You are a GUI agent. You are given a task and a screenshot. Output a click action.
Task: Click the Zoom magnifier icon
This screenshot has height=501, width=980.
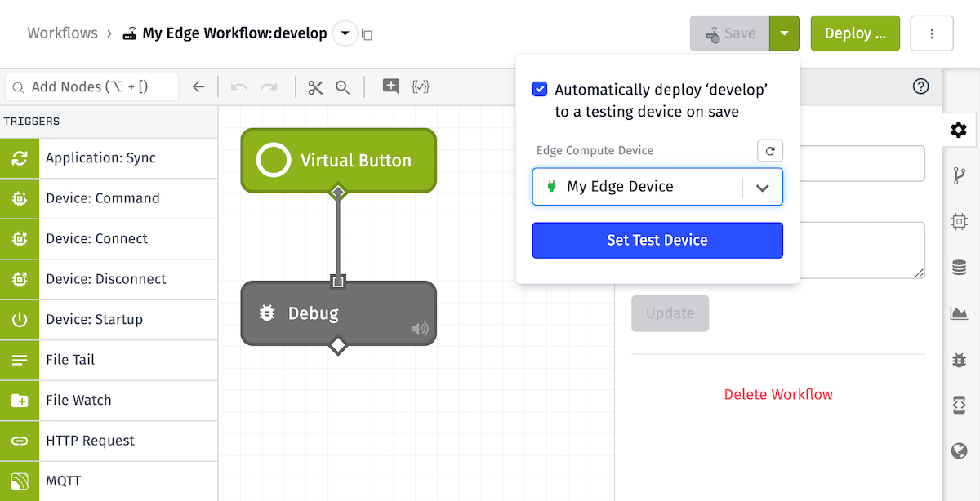pos(343,87)
